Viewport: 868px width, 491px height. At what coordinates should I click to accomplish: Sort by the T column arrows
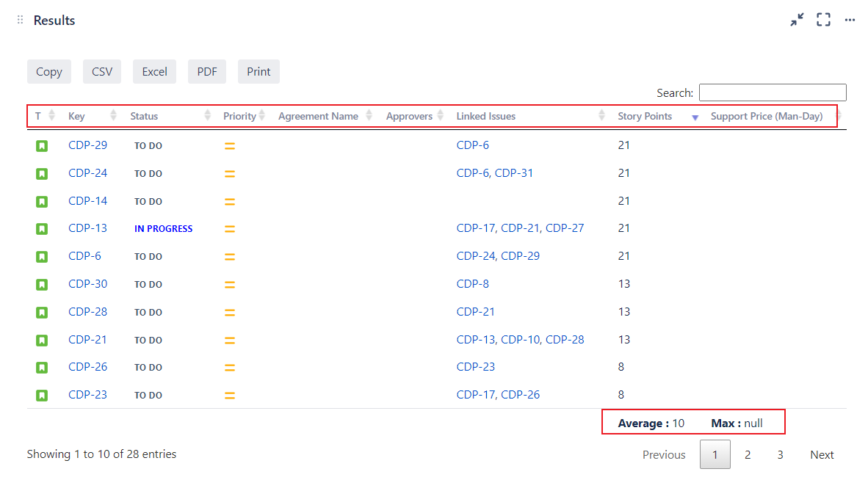(x=51, y=115)
